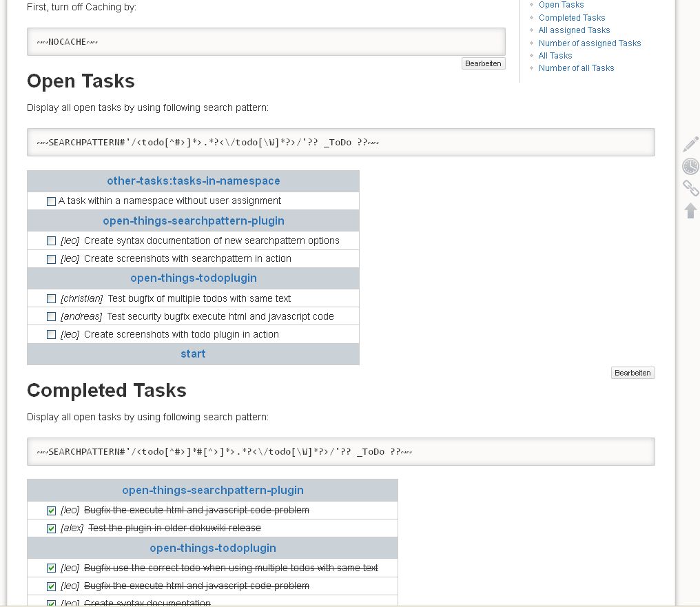Tick 'Create syntax documentation of new searchpattern options'
The width and height of the screenshot is (700, 607).
click(x=51, y=241)
